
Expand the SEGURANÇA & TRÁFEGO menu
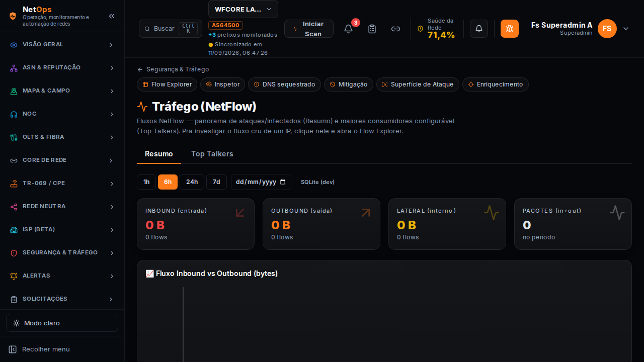(62, 252)
